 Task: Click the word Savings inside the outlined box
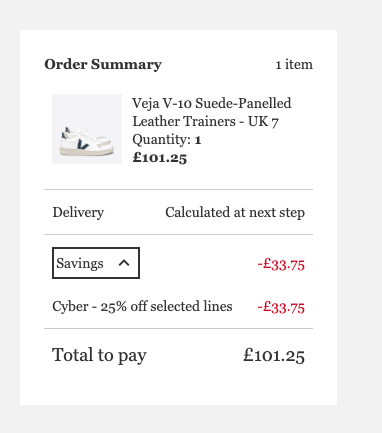(80, 263)
